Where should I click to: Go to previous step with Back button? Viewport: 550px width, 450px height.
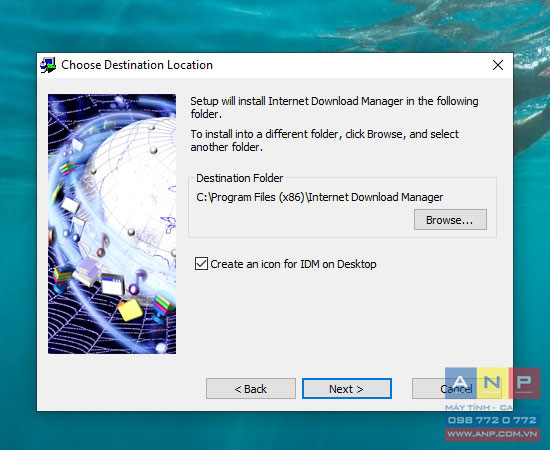251,389
